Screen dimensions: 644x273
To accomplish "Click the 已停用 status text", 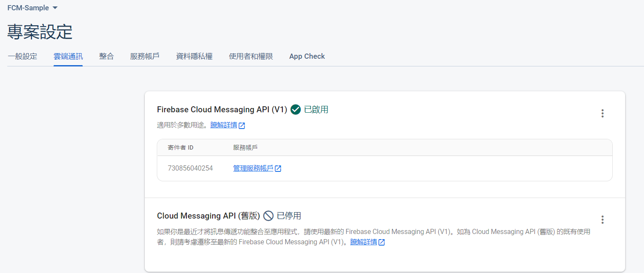I will pyautogui.click(x=289, y=216).
